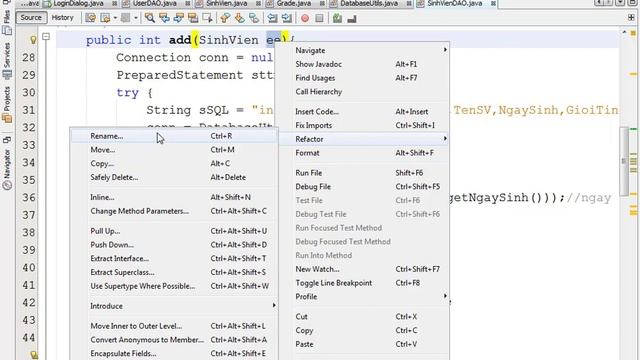
Task: Click the green Uncomment toolbar icon
Action: 337,18
